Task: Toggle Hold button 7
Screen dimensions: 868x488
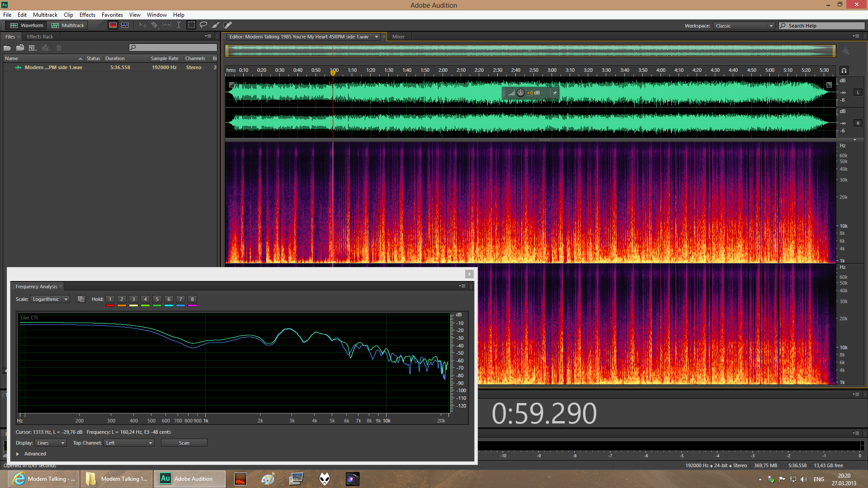Action: tap(180, 299)
